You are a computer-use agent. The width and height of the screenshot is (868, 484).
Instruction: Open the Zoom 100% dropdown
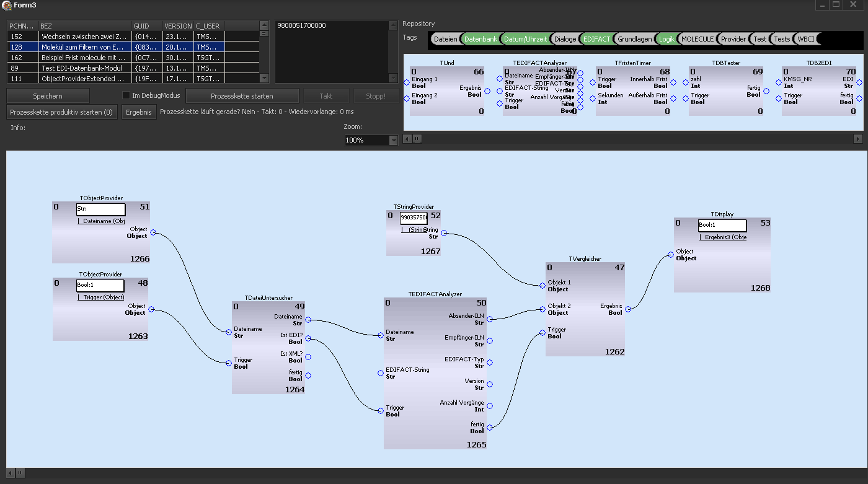point(393,141)
